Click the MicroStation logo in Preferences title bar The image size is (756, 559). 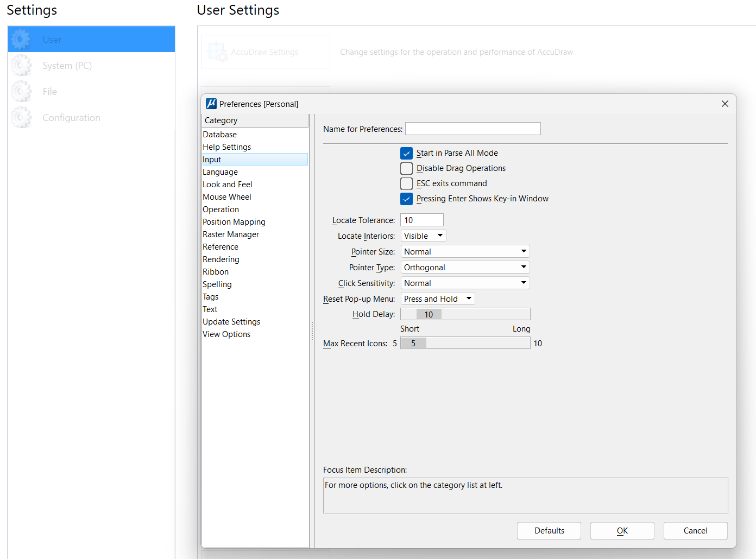click(211, 104)
